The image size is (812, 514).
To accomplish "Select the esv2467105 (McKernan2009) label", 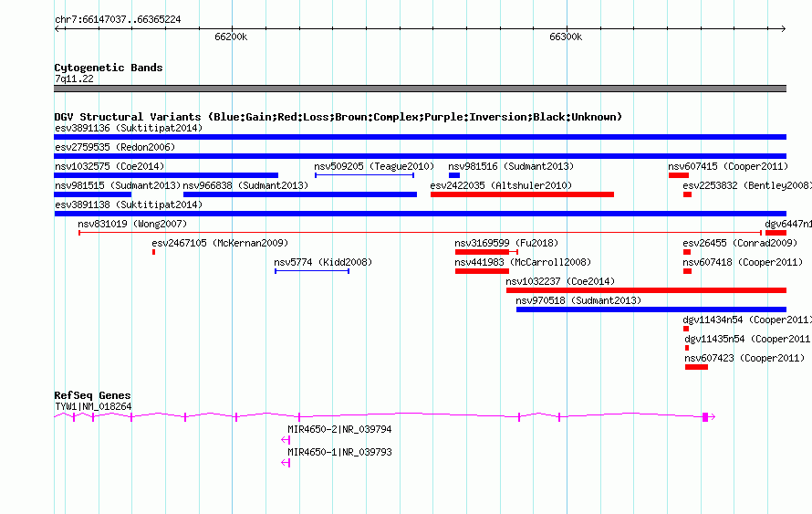I will coord(220,243).
